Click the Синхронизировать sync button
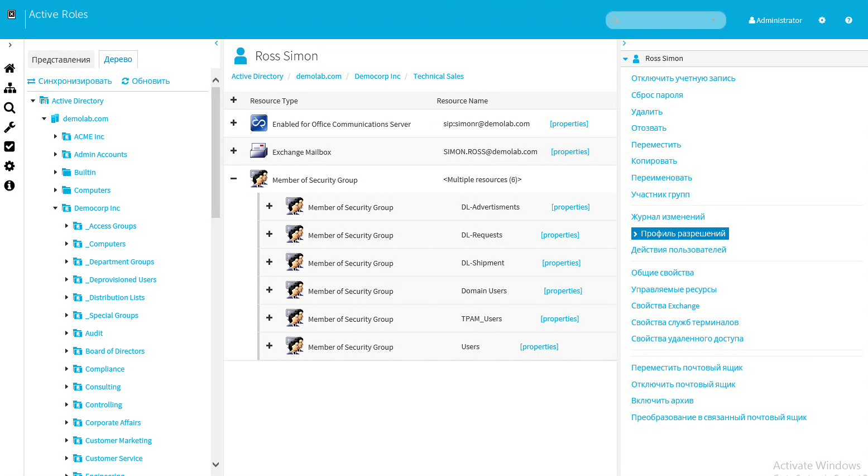The width and height of the screenshot is (868, 476). [70, 81]
